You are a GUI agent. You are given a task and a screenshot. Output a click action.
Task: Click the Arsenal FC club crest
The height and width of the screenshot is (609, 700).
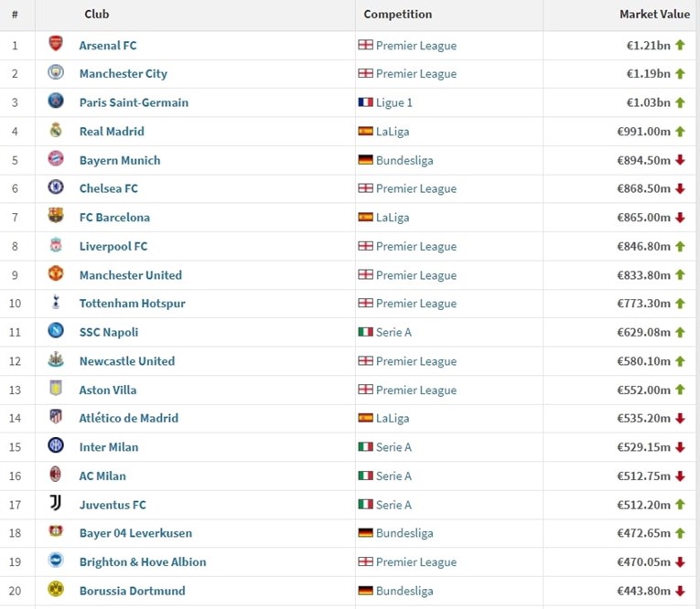click(x=56, y=44)
